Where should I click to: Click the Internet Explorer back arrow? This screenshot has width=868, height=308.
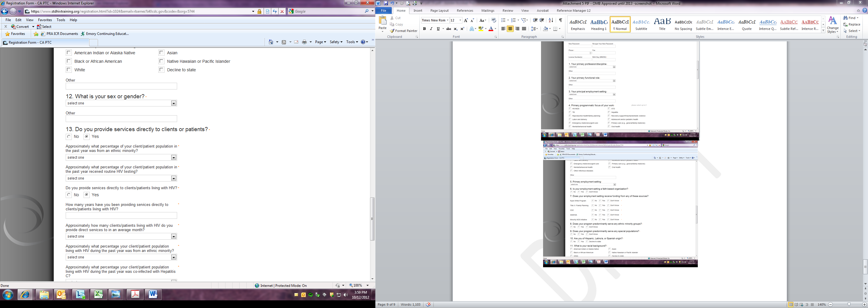pyautogui.click(x=5, y=11)
